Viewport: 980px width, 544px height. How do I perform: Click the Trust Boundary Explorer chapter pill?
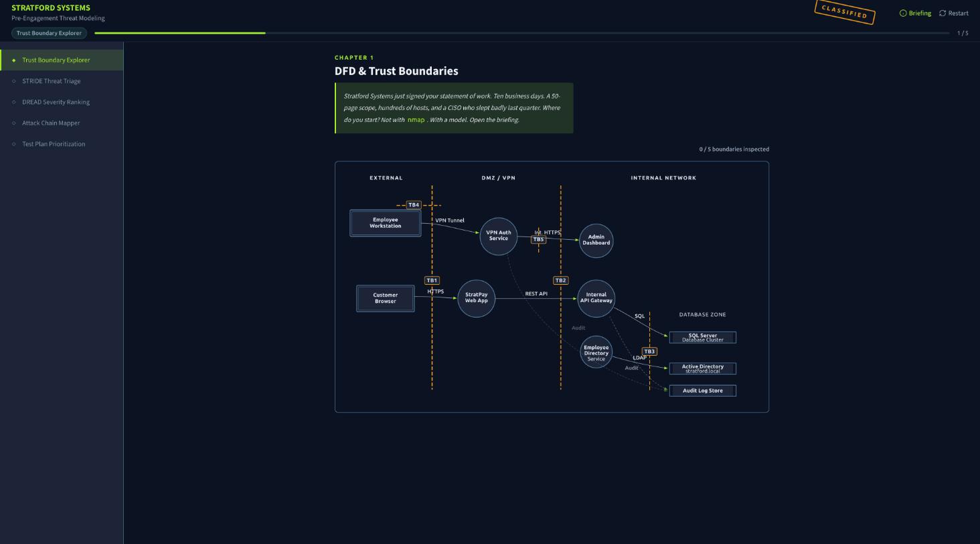[49, 33]
